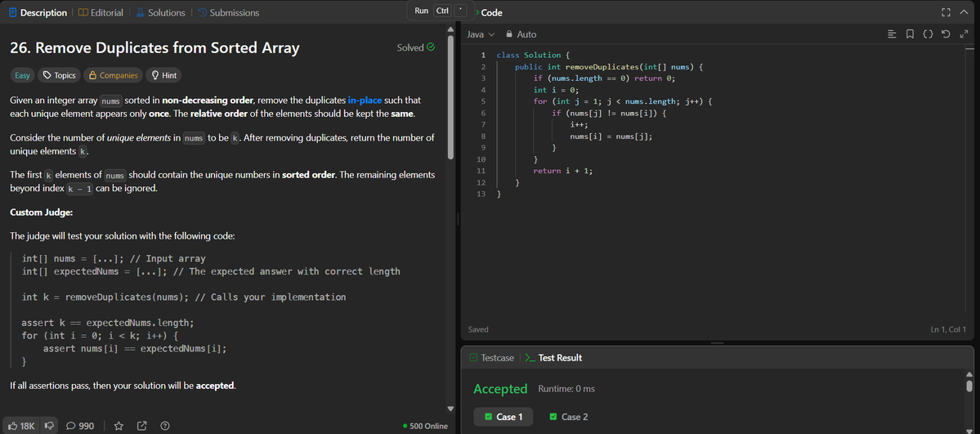
Task: Select Case 1 result
Action: point(503,417)
